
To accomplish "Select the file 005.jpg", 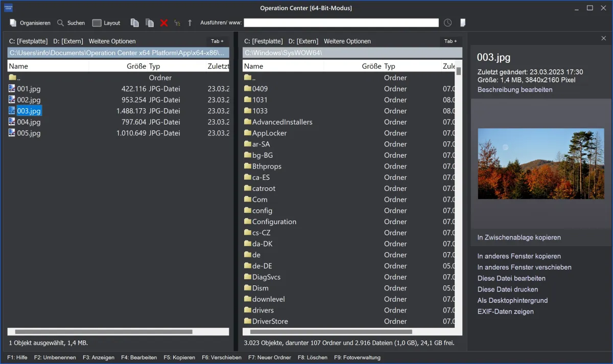I will tap(29, 133).
